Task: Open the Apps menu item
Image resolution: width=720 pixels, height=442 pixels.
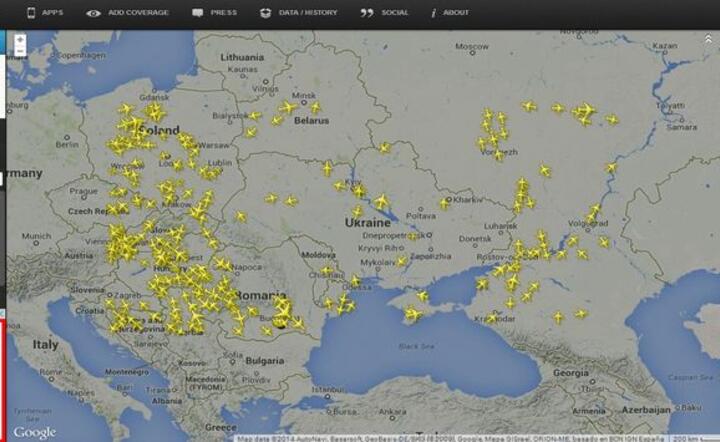Action: [45, 12]
